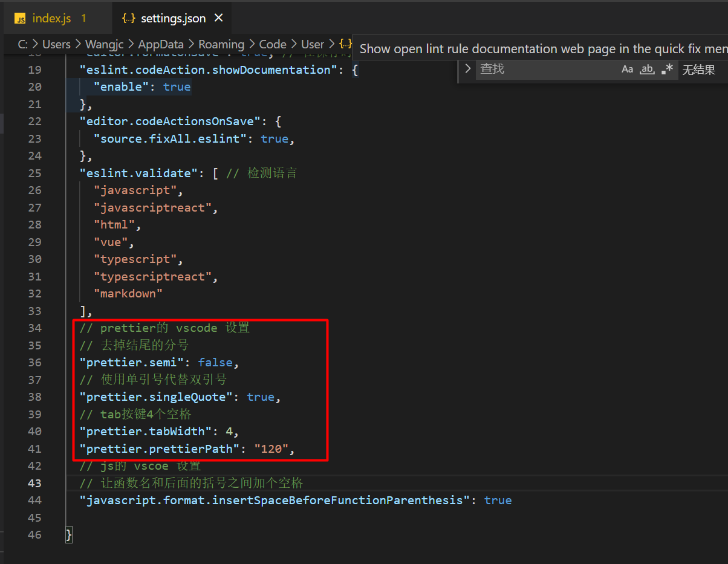The height and width of the screenshot is (564, 728).
Task: Expand the replace row with the find chevron
Action: coord(467,70)
